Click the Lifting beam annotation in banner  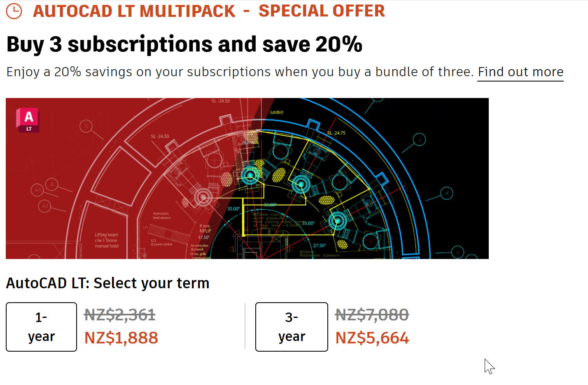click(106, 240)
